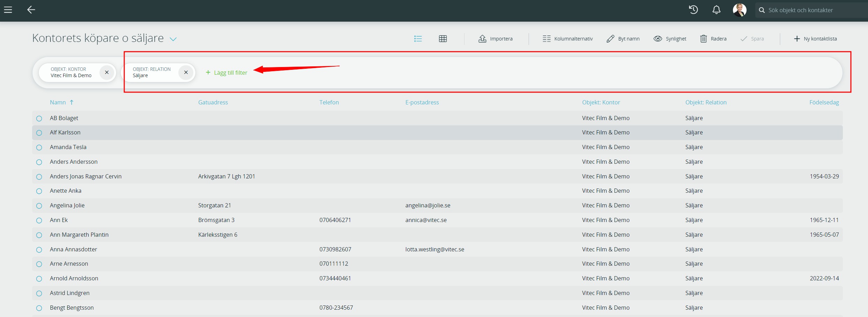The width and height of the screenshot is (868, 317).
Task: Open notifications bell
Action: pyautogui.click(x=716, y=10)
